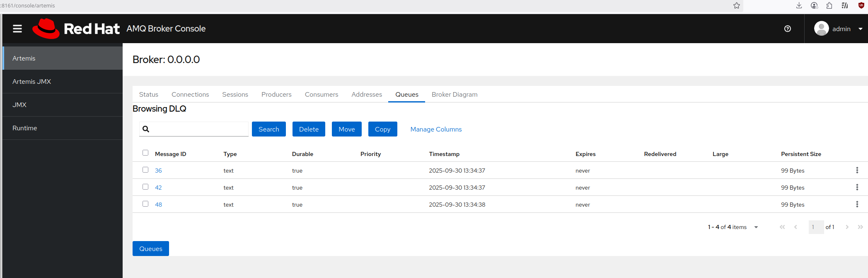Click the 'Broker: 0.0.0.0' title

166,59
